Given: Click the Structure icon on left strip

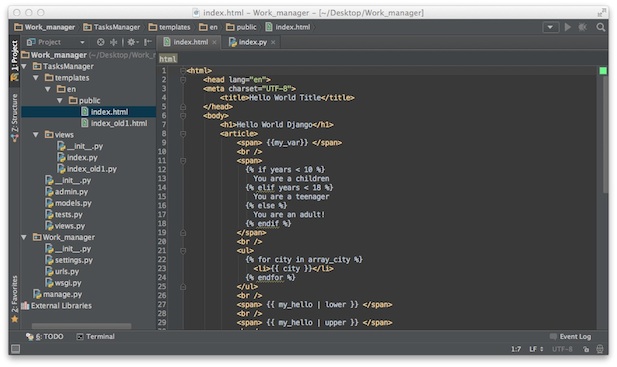Looking at the screenshot, I should click(15, 138).
